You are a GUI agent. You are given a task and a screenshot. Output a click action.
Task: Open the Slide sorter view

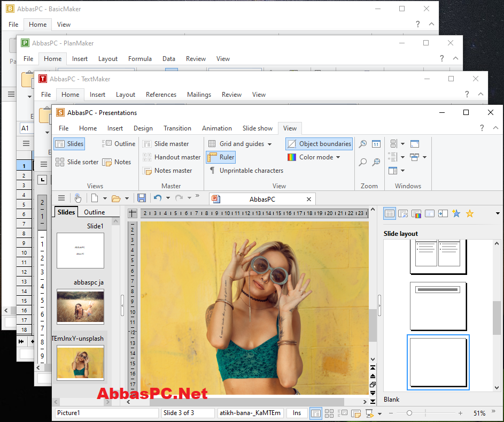point(77,162)
